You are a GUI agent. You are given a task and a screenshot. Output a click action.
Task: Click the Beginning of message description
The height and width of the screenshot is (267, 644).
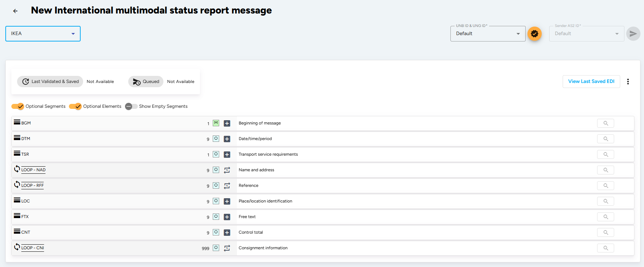(x=260, y=123)
